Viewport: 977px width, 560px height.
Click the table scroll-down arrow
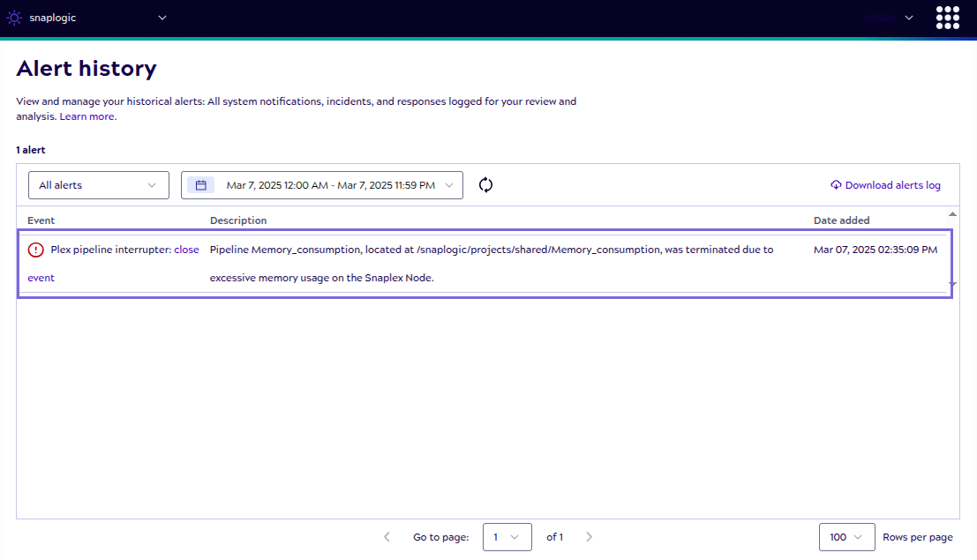click(x=952, y=284)
